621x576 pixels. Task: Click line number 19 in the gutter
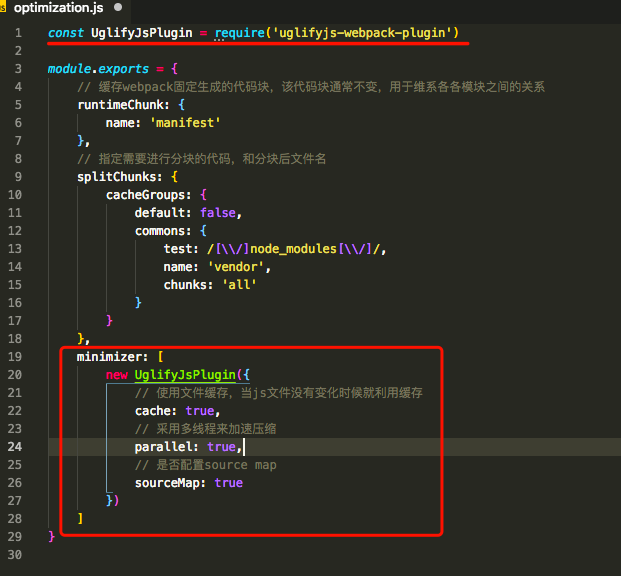click(15, 357)
